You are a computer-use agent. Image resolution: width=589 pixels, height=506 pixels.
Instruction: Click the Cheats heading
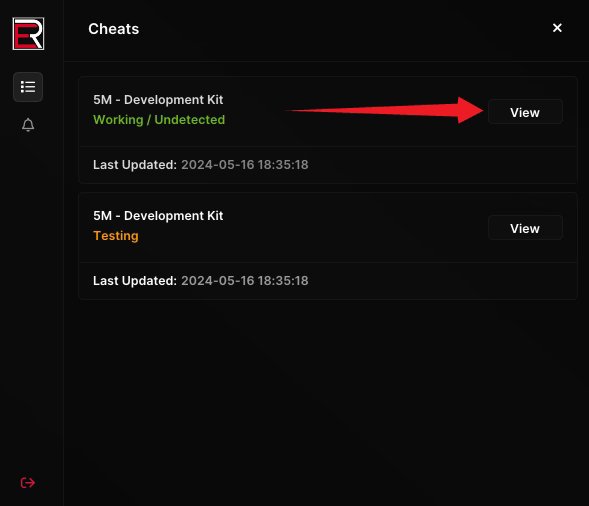click(113, 29)
